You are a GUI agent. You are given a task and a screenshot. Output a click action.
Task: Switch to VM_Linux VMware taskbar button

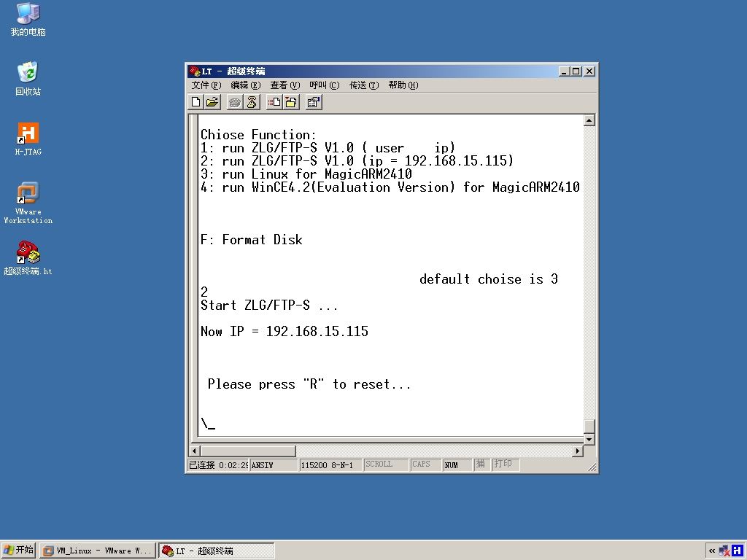[x=98, y=551]
